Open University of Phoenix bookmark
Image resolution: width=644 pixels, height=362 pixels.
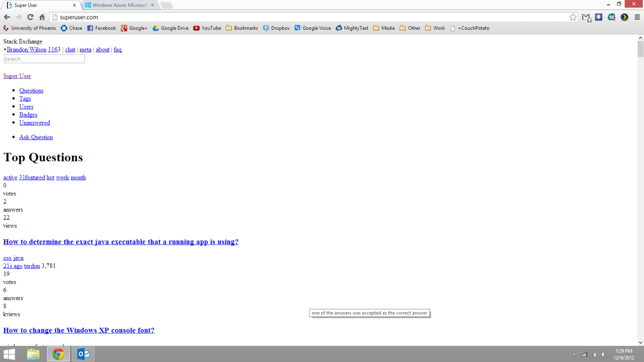[29, 28]
